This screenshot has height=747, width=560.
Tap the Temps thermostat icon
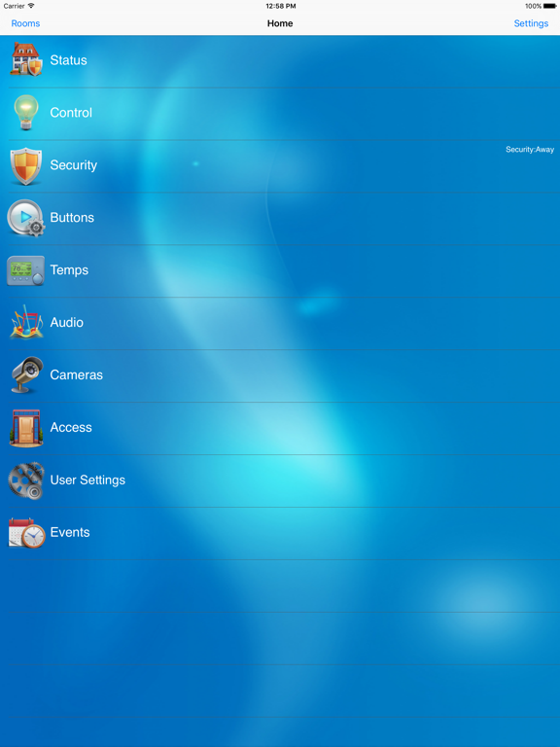[25, 270]
